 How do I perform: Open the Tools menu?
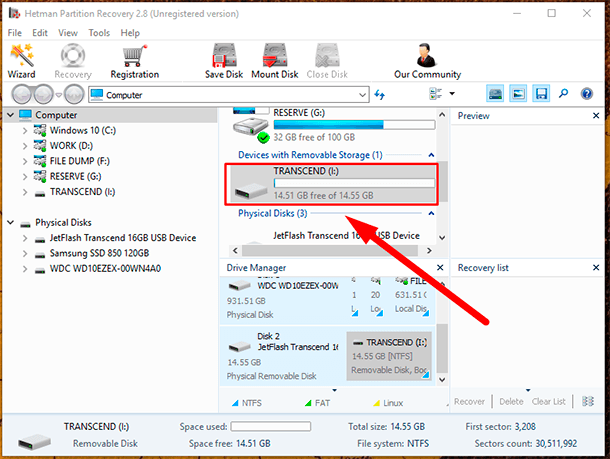(99, 33)
